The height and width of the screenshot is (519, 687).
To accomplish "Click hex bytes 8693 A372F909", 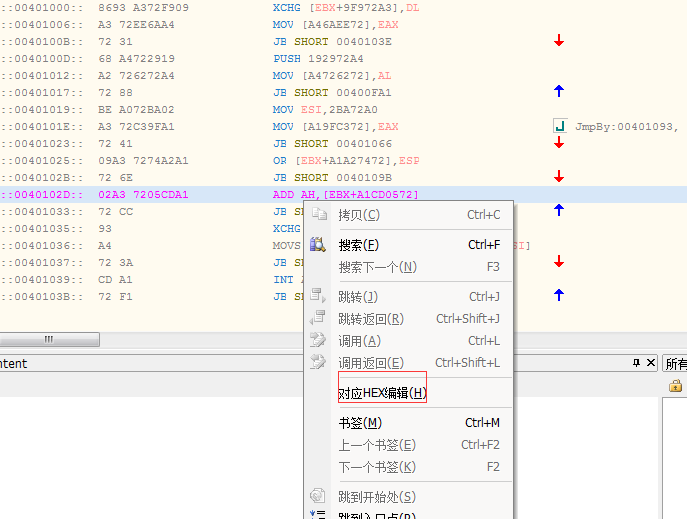I will point(143,7).
